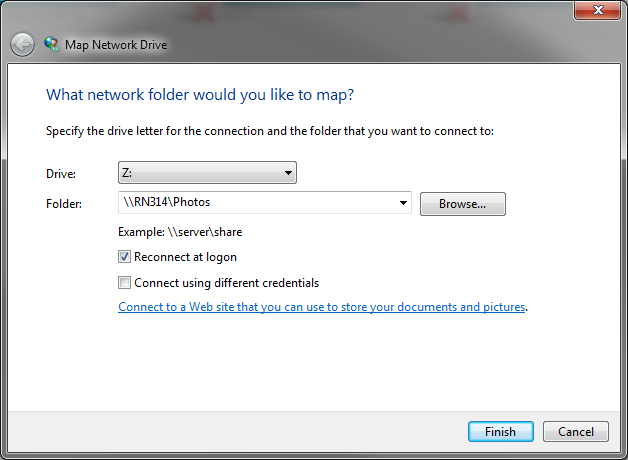Open the Connect to a Web site link
This screenshot has width=628, height=460.
(x=322, y=307)
